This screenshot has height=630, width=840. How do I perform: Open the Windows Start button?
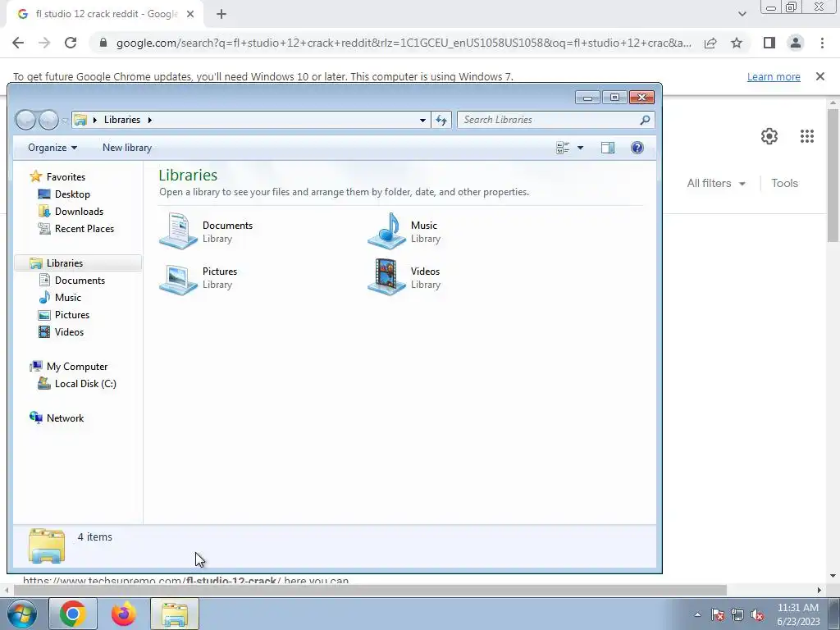pyautogui.click(x=22, y=614)
